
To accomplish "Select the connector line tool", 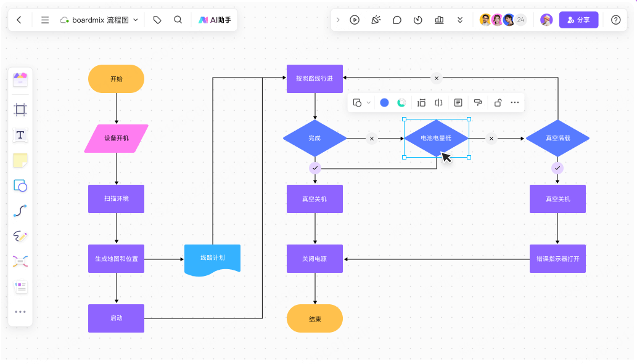I will [20, 211].
